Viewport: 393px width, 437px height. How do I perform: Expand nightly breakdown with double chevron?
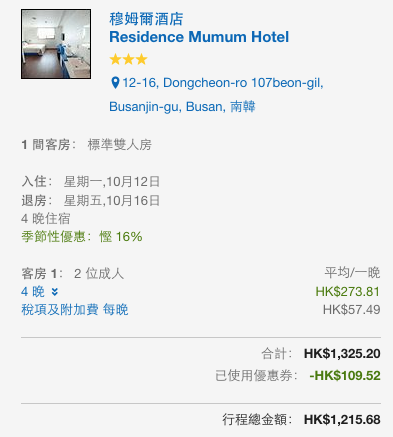click(55, 292)
